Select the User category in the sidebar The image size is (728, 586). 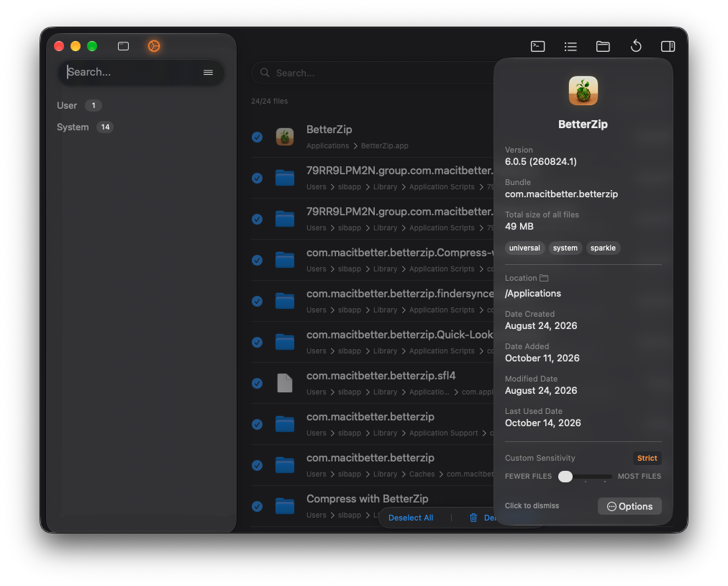[79, 106]
